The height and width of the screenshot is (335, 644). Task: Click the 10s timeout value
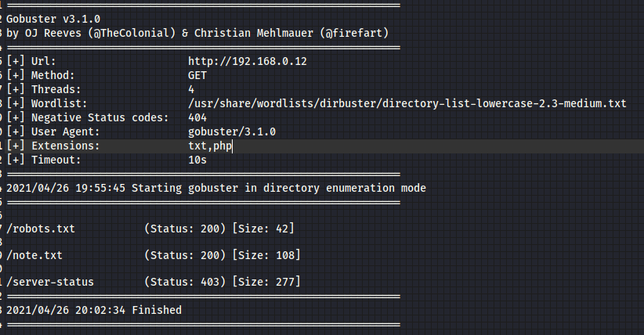point(197,160)
